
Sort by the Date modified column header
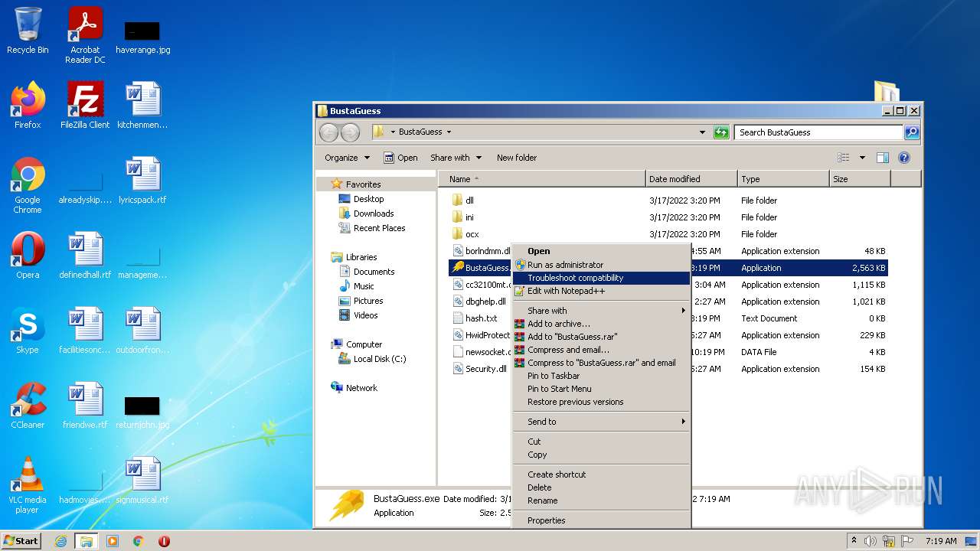(691, 179)
